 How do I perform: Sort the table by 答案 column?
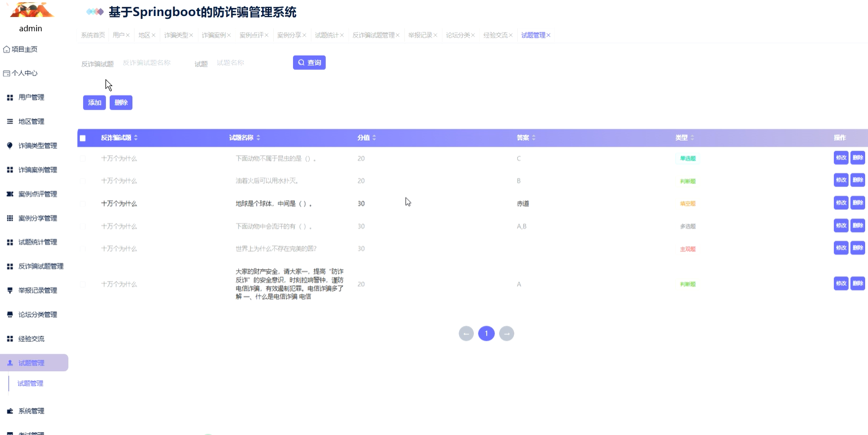[x=534, y=137]
